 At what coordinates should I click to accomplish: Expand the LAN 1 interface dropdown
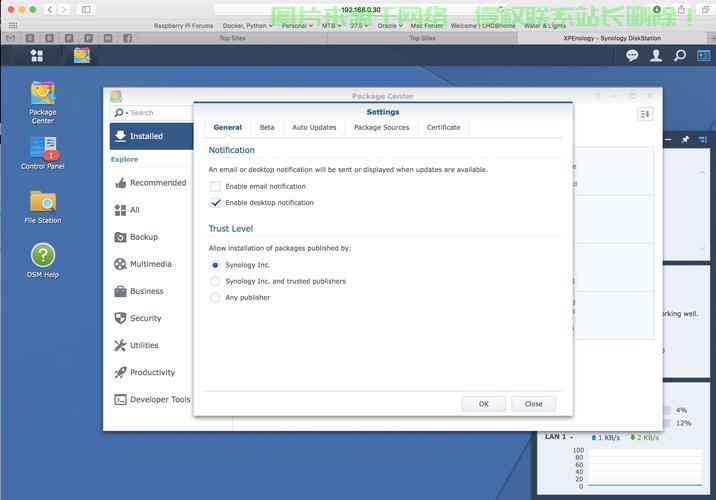click(571, 437)
